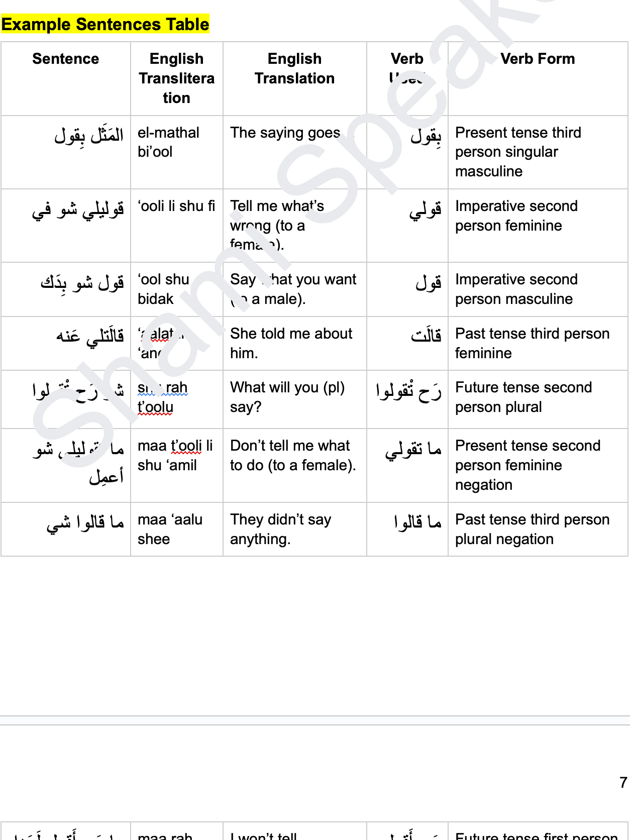Click the ''ool shu bidak' transliteration cell

[x=163, y=289]
